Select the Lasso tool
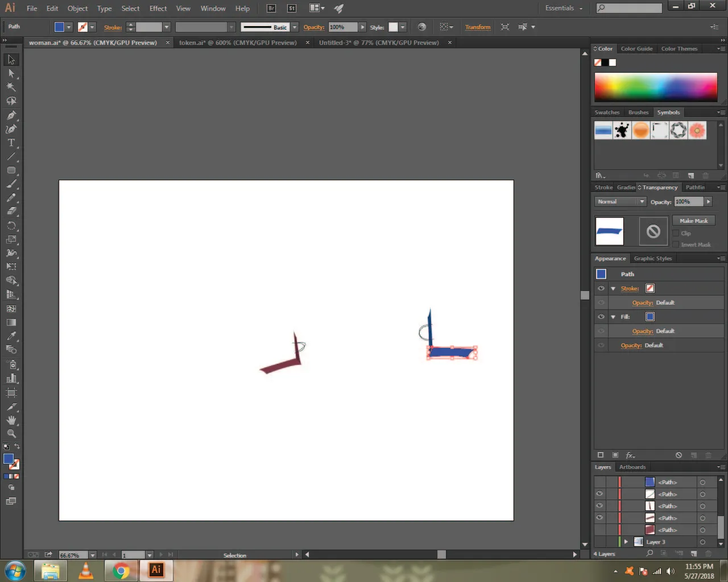Viewport: 728px width, 582px height. [11, 101]
